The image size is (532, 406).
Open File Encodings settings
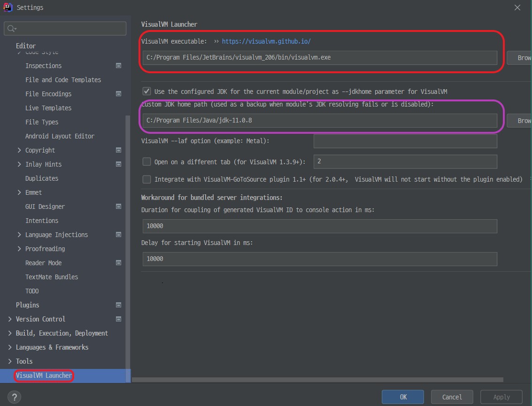(x=48, y=93)
